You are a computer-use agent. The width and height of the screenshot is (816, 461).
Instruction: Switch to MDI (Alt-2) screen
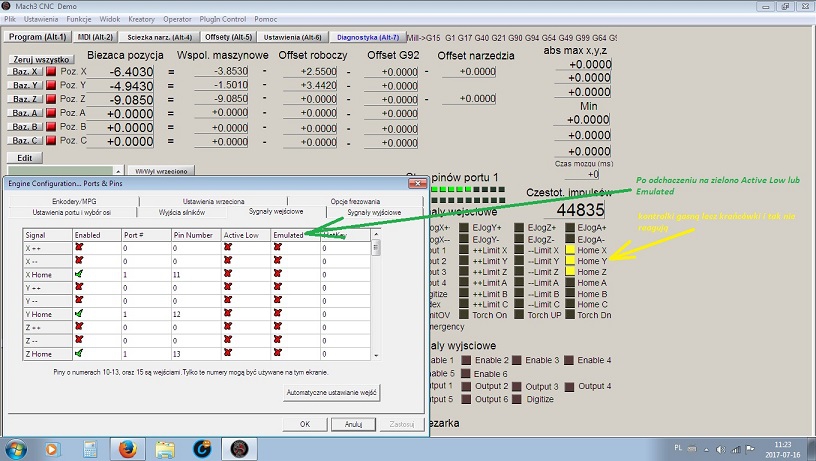(95, 37)
